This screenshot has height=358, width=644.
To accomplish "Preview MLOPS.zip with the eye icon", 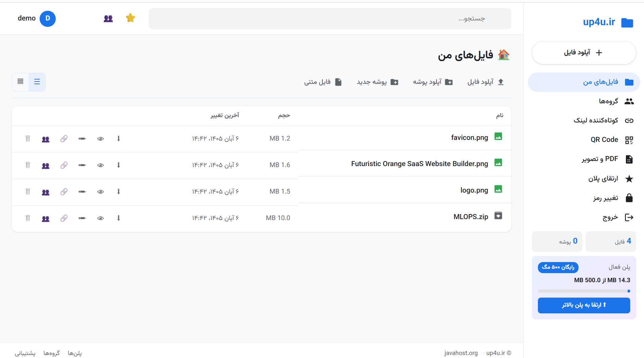I will [100, 218].
